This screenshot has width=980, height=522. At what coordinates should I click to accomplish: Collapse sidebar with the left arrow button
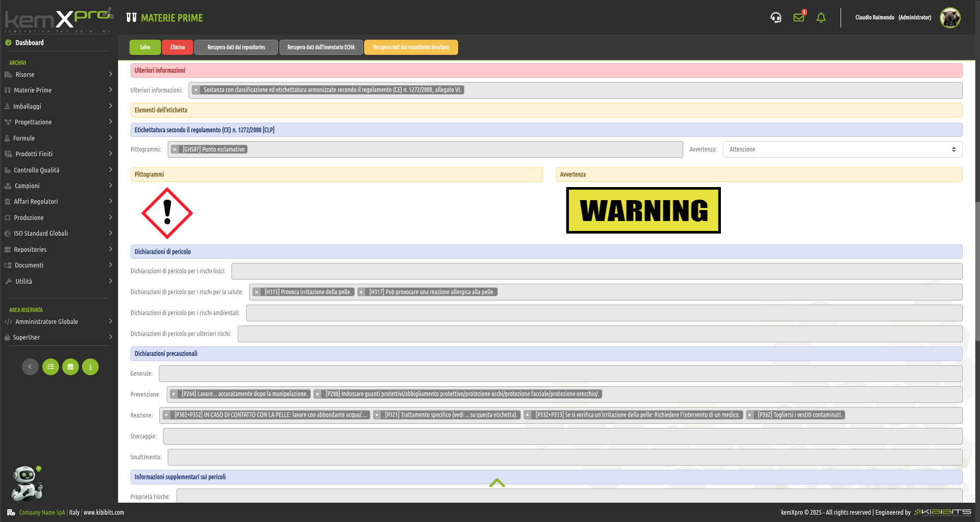[30, 367]
